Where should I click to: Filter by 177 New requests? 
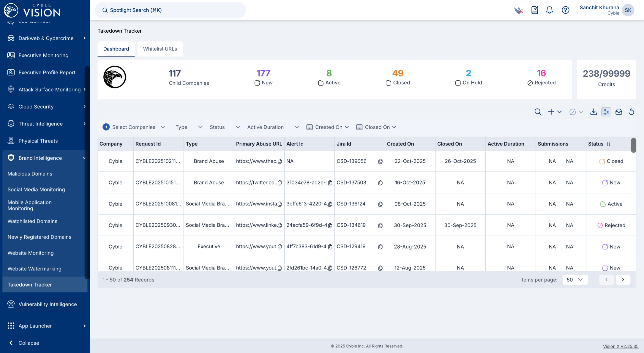coord(263,77)
